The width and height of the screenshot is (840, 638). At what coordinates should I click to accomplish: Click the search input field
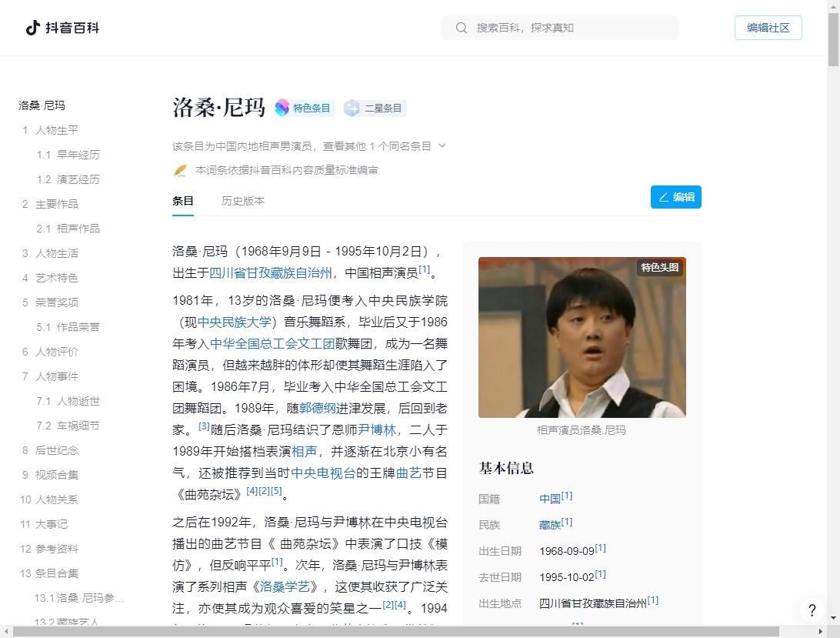[x=569, y=28]
